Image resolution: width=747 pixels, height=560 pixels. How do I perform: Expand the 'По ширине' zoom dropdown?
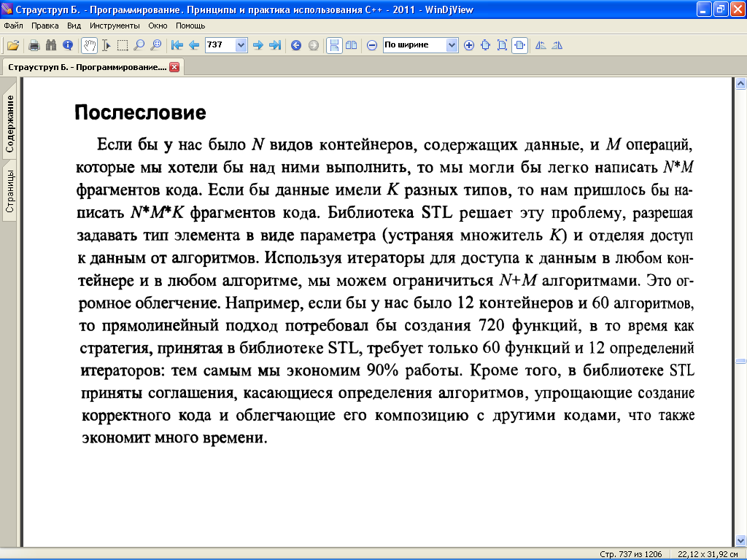452,45
